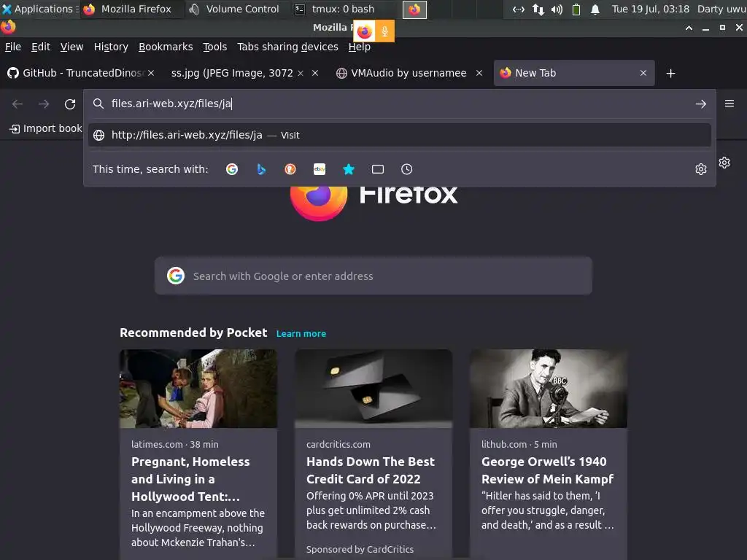Click the highlighted Firefox panel tray icon
The width and height of the screenshot is (747, 560).
(414, 9)
